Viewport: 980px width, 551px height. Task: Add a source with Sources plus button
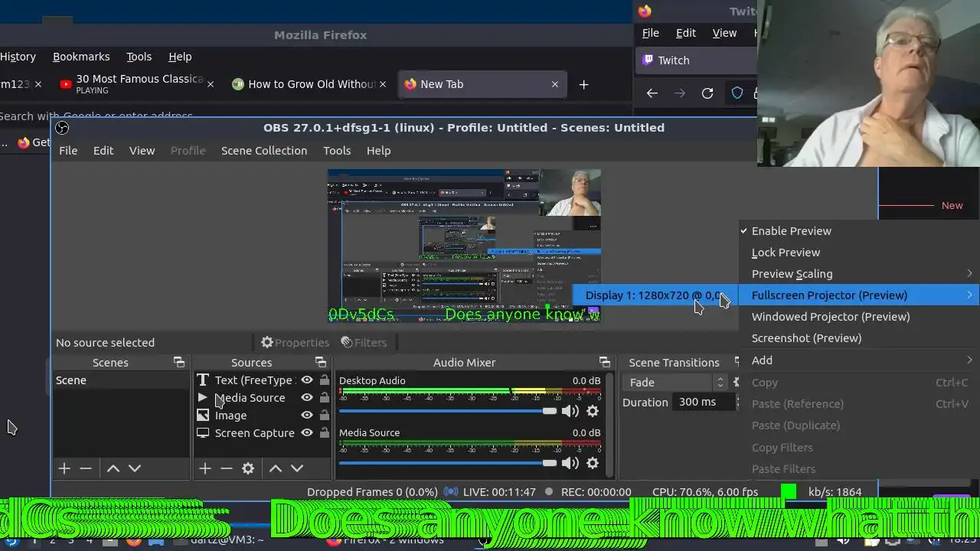pos(205,468)
